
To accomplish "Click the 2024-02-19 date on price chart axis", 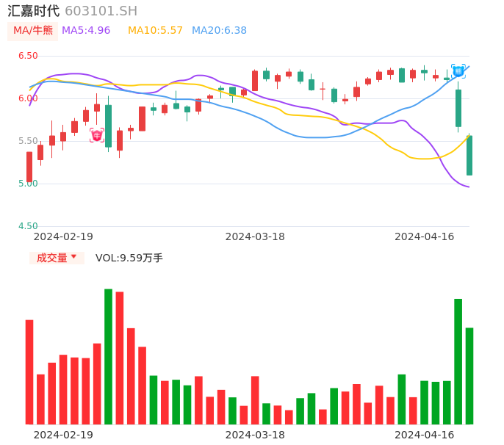I will 63,236.
